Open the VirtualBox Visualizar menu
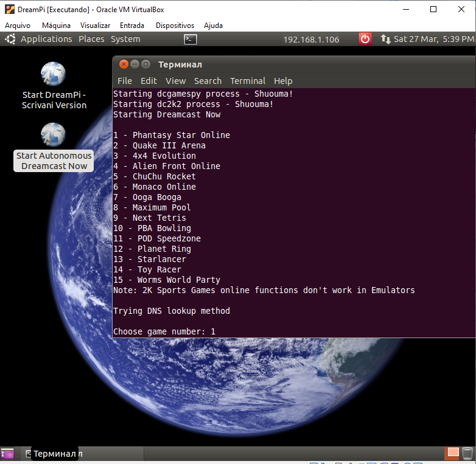Image resolution: width=476 pixels, height=464 pixels. 96,26
